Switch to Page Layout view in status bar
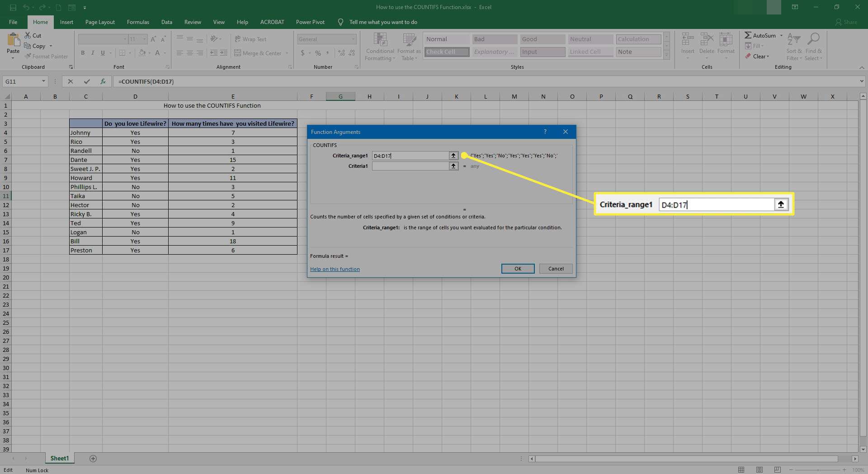This screenshot has width=868, height=474. click(x=759, y=470)
